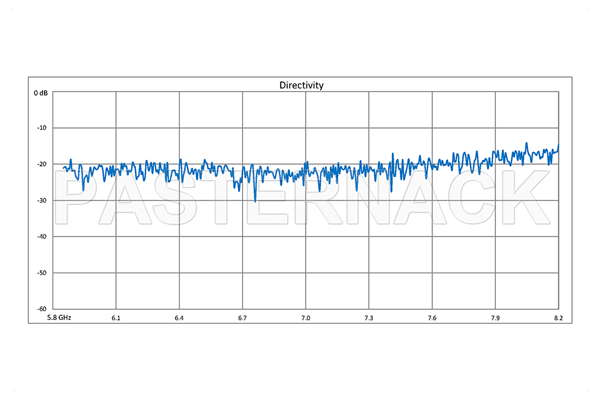The width and height of the screenshot is (600, 400).
Task: Select the 7.3 x-axis tick label
Action: pyautogui.click(x=369, y=317)
